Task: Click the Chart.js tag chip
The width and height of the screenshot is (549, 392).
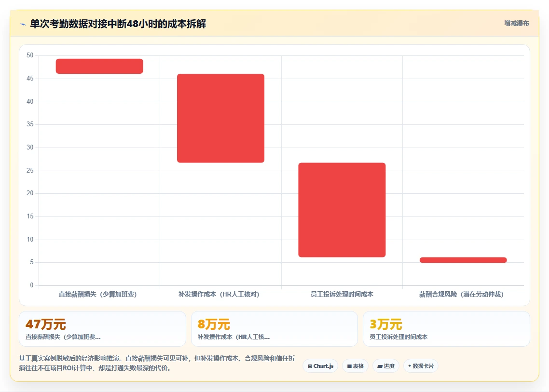Action: (320, 366)
